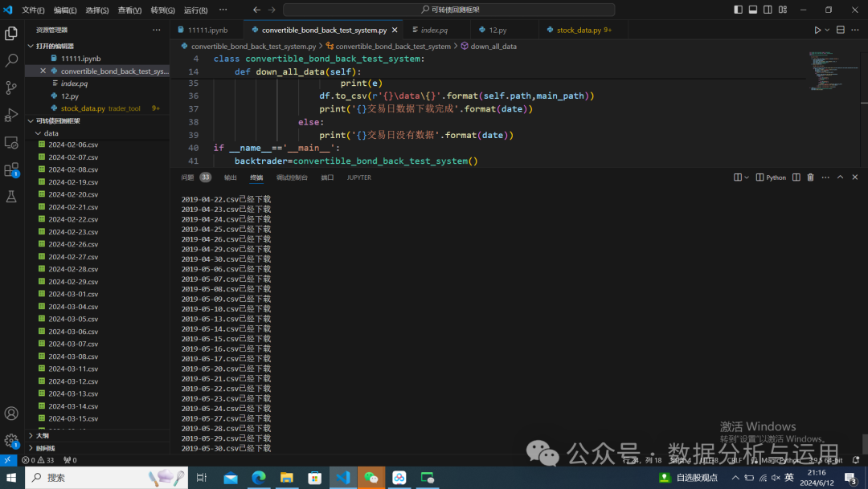Image resolution: width=868 pixels, height=489 pixels.
Task: Open Ports (端口) panel tab
Action: [327, 177]
